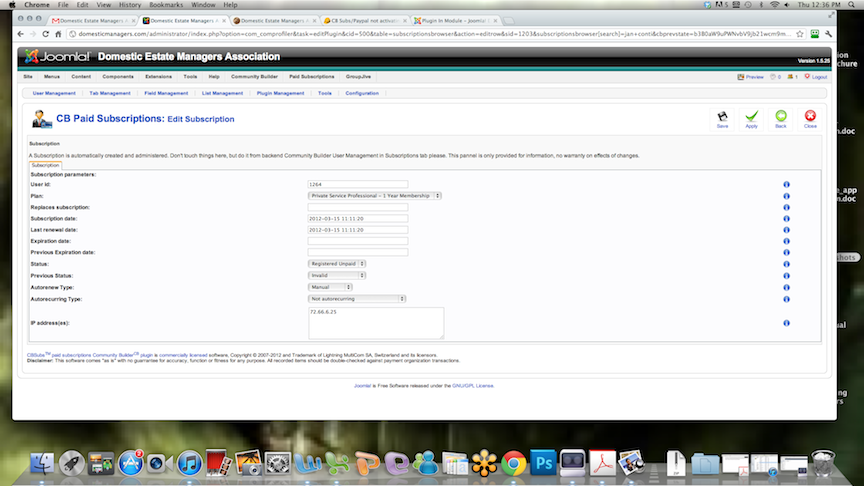Click into the User id field
Screen dimensions: 864x486
point(358,185)
